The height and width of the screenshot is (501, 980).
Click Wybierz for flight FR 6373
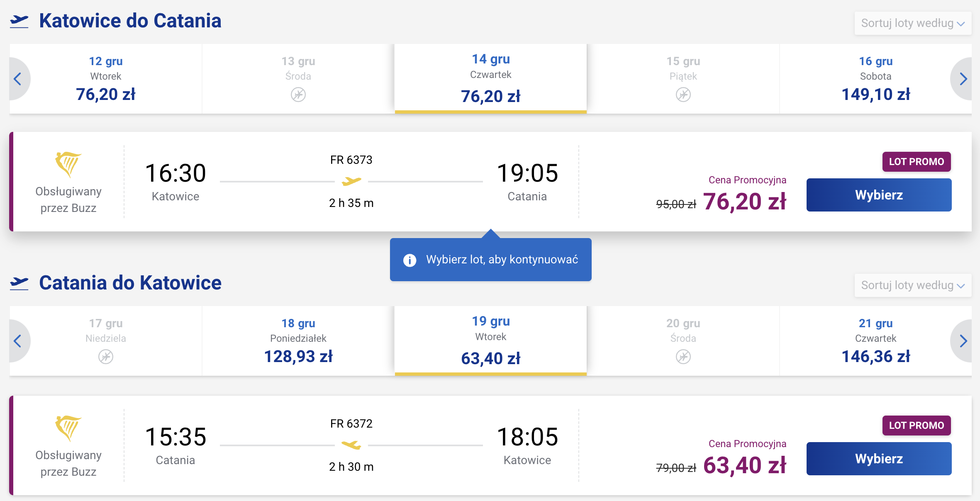coord(879,195)
